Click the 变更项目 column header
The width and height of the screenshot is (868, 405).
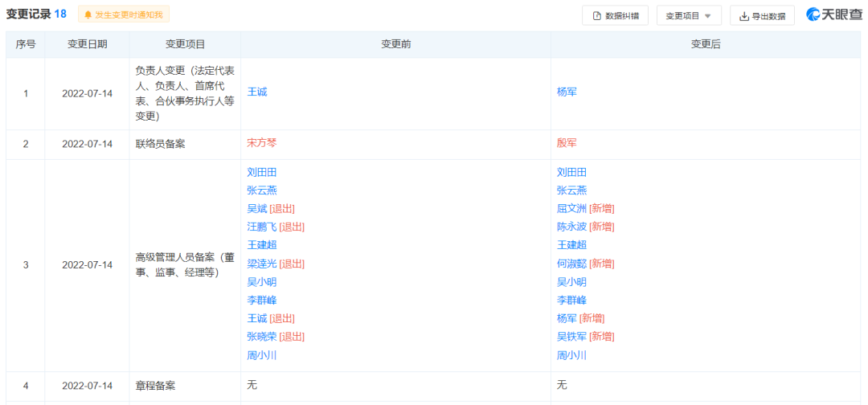click(x=185, y=45)
